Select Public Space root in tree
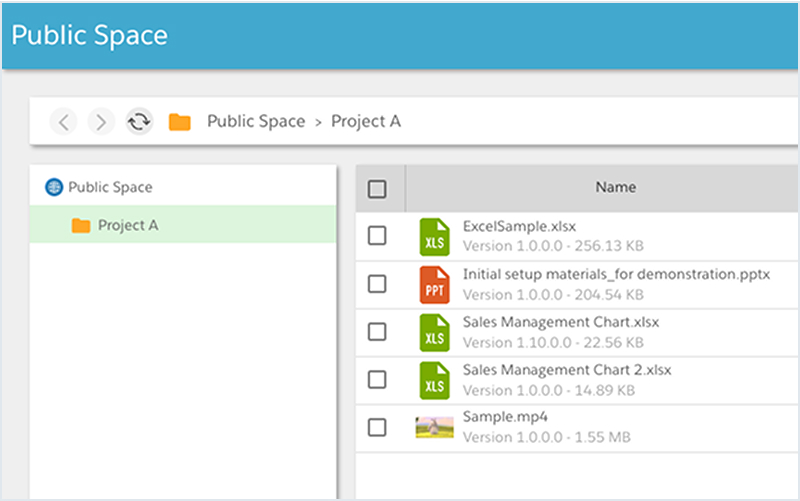The width and height of the screenshot is (800, 501). 110,187
